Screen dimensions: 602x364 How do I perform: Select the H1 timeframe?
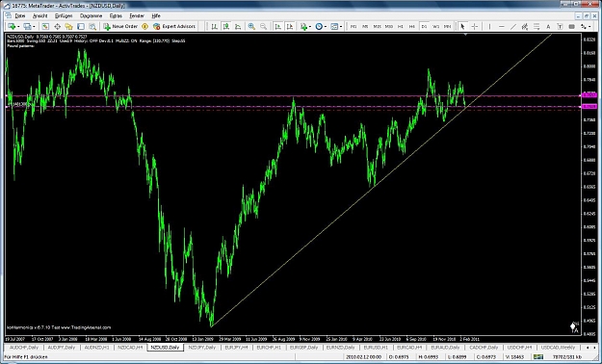click(401, 27)
